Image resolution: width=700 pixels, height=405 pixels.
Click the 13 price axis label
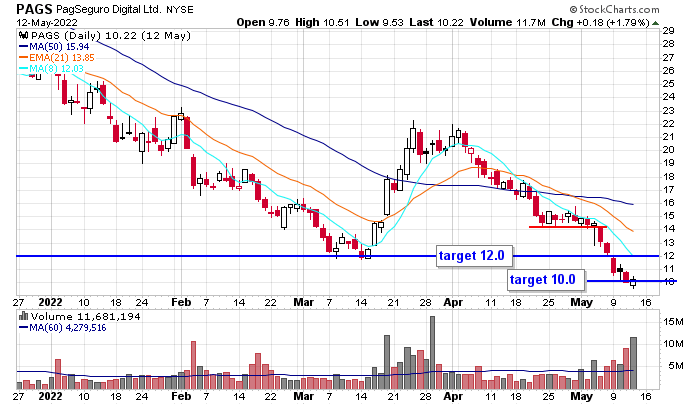point(668,242)
